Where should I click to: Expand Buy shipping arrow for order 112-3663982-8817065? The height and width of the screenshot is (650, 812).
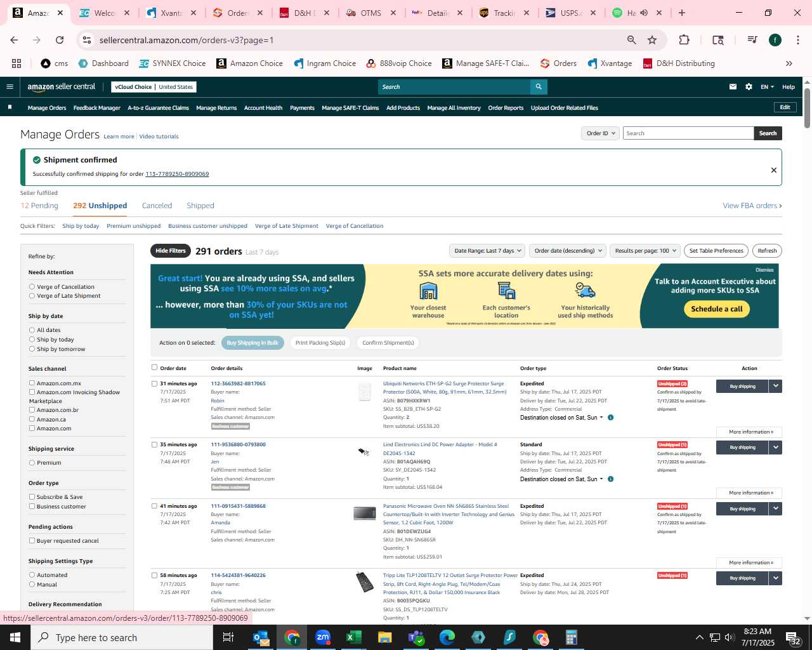pos(775,386)
